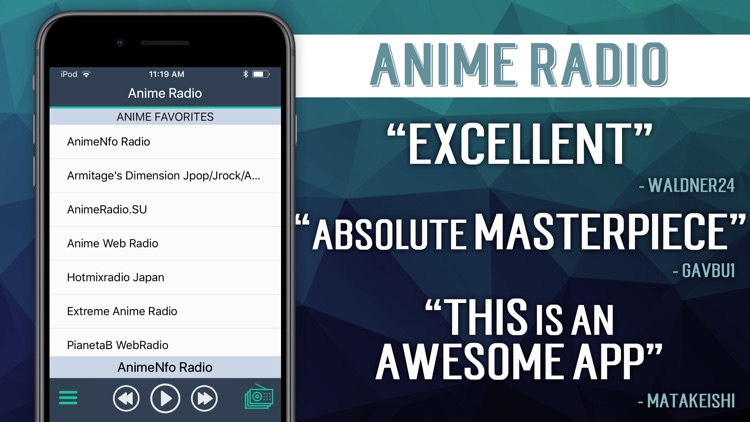Tap the 11:19 AM clock

point(166,74)
